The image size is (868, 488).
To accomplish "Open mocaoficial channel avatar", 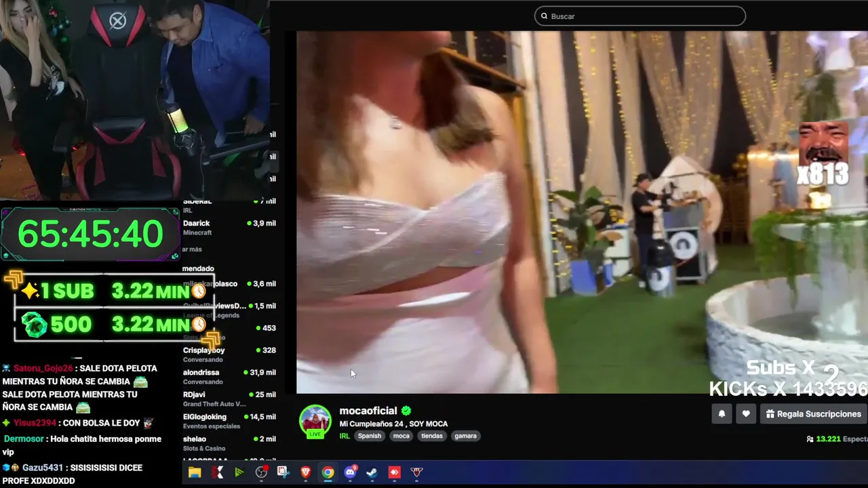I will point(315,421).
